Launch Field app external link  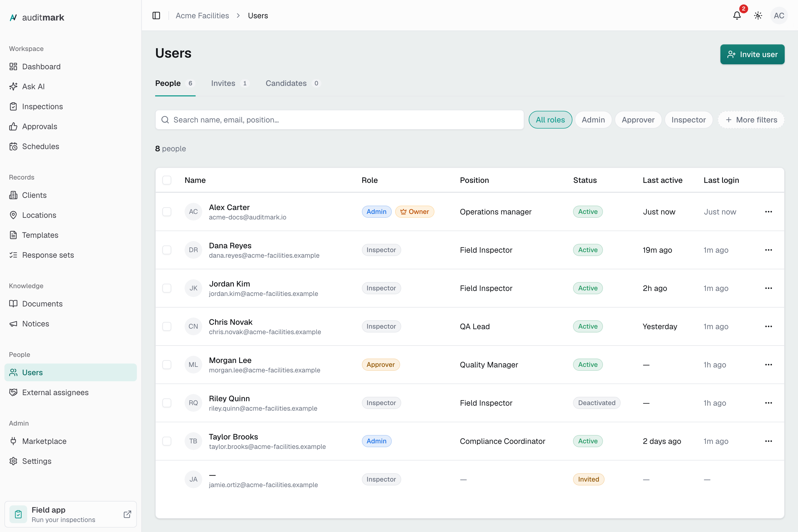(71, 514)
